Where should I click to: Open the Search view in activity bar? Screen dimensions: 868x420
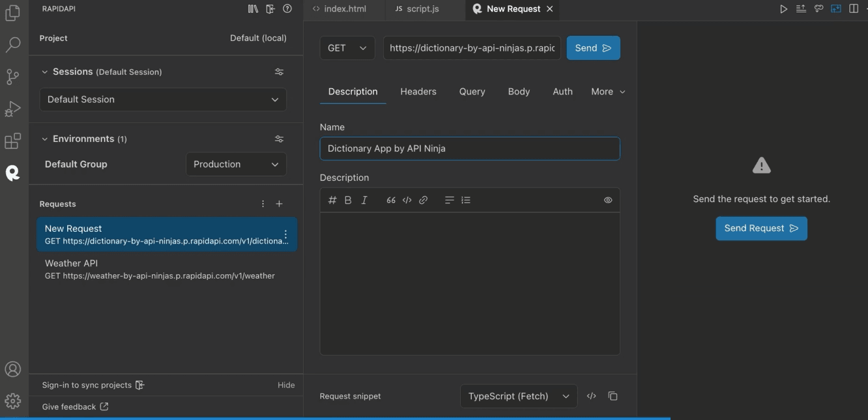pyautogui.click(x=13, y=44)
